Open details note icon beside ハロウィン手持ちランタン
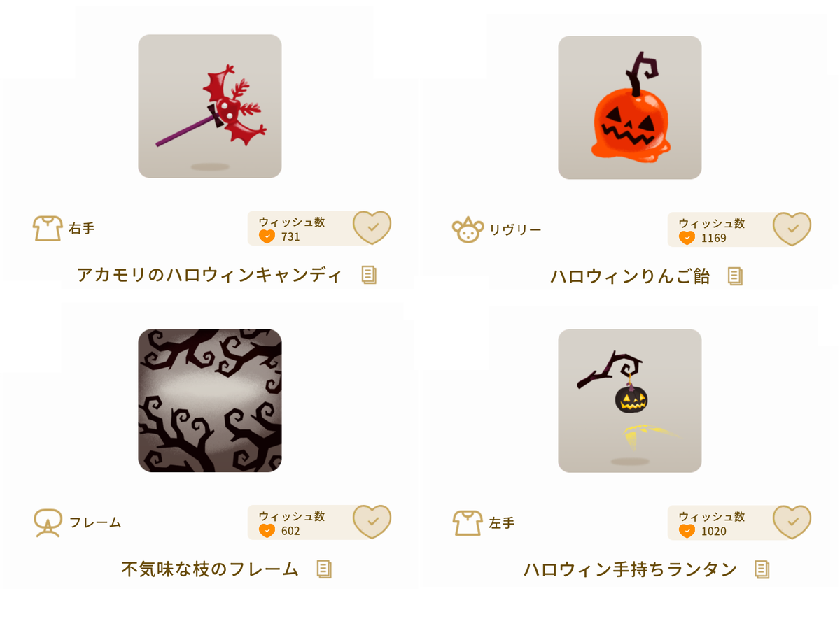The width and height of the screenshot is (840, 626). click(x=762, y=569)
